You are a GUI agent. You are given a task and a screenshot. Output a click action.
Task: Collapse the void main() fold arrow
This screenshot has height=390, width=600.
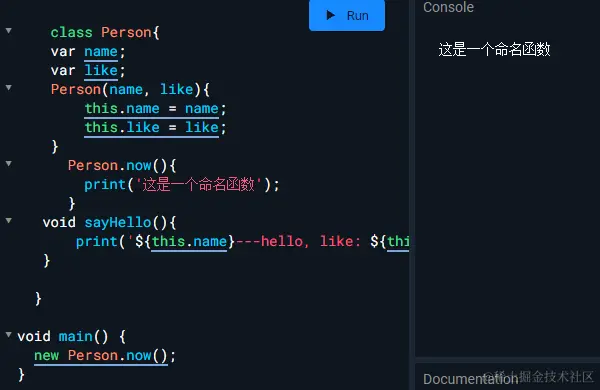[x=8, y=335]
